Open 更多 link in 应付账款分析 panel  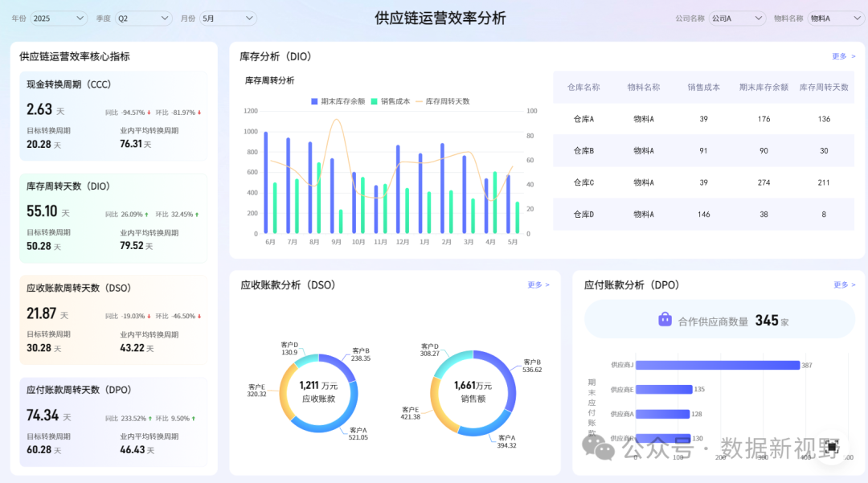(844, 285)
